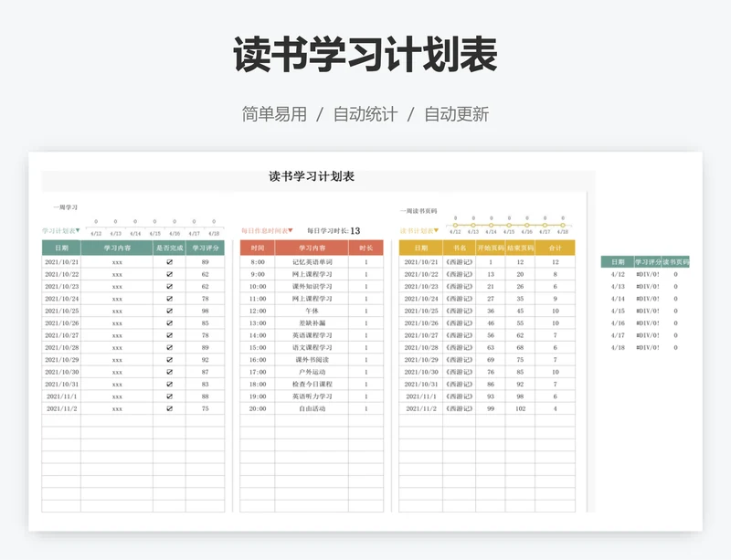Click the 4/18 marker on the reading chart
The height and width of the screenshot is (560, 731).
pos(564,224)
